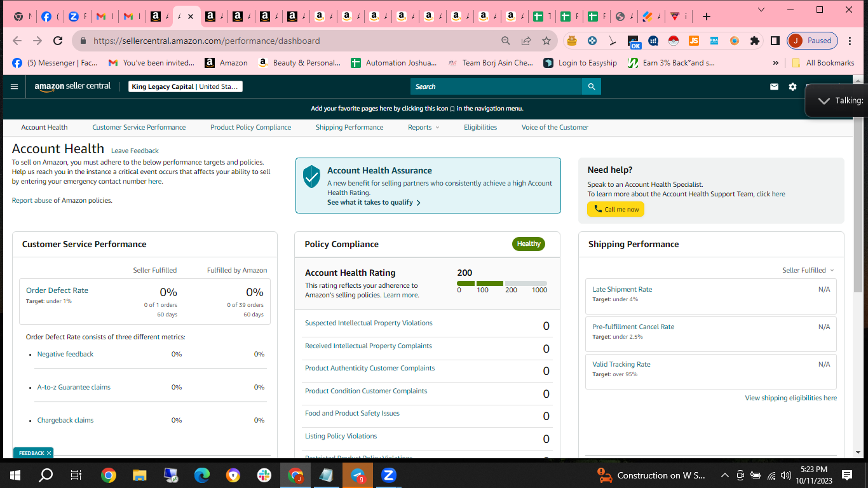Open the Seller Central hamburger menu
Screen dimensions: 868x488
pyautogui.click(x=14, y=86)
